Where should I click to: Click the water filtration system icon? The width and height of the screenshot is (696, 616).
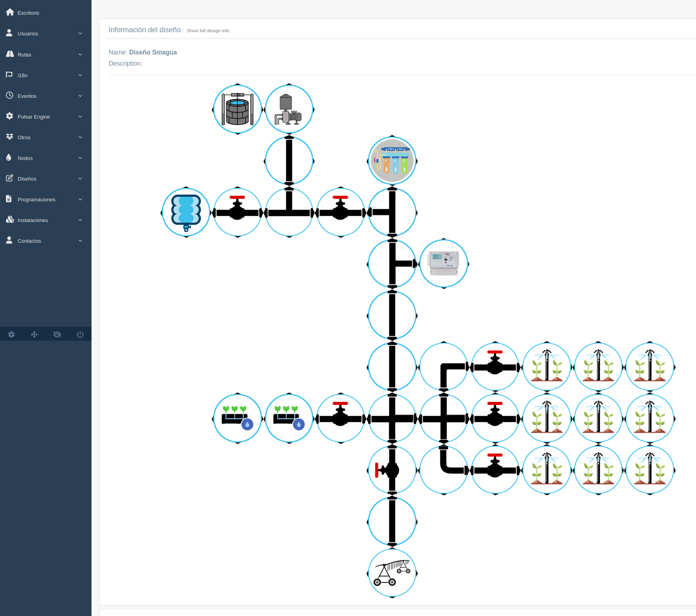[392, 161]
